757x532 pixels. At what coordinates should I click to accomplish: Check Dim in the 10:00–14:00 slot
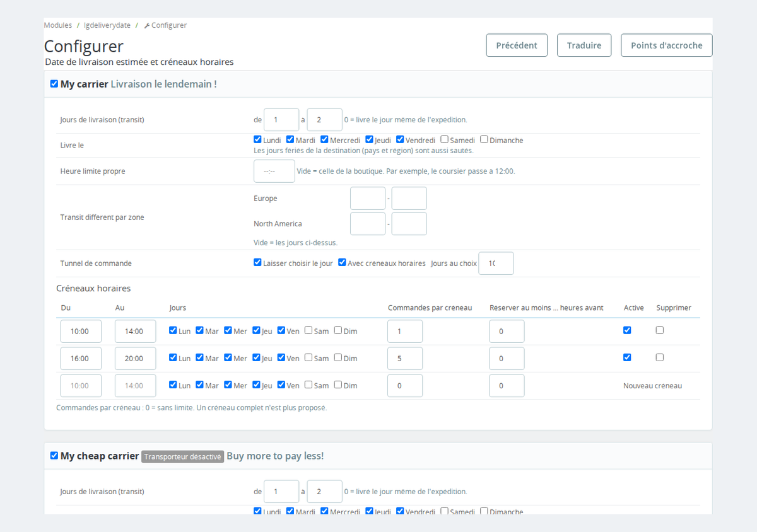tap(338, 330)
